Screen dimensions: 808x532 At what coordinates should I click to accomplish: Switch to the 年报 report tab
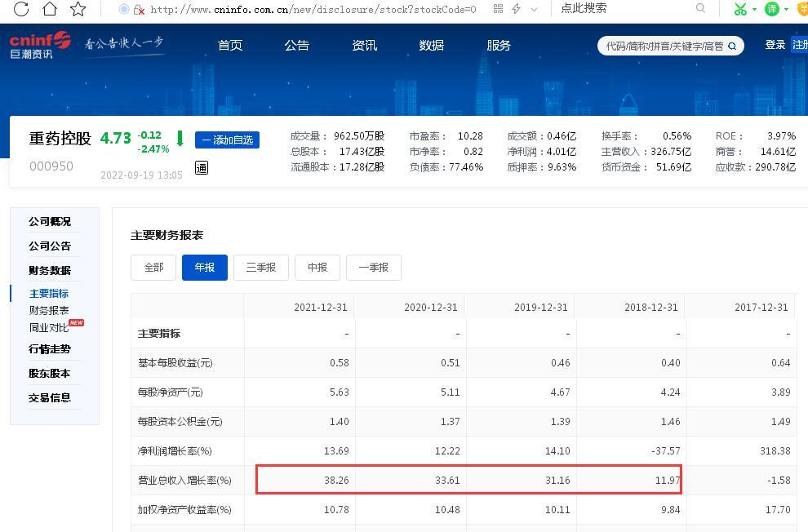tap(205, 268)
